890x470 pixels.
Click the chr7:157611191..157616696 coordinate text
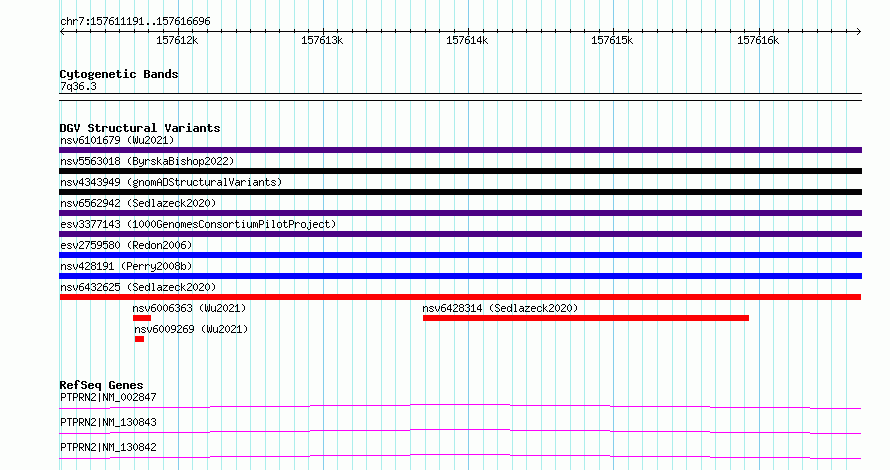click(135, 22)
